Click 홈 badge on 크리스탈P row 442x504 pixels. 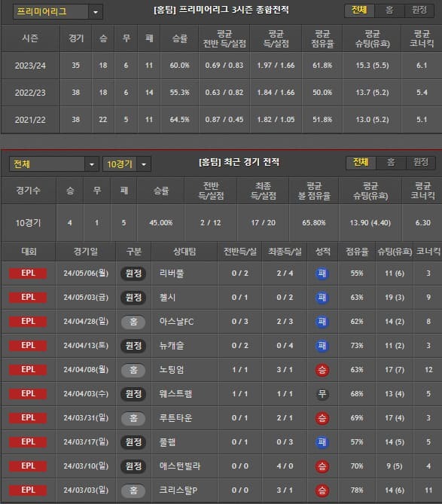(133, 490)
